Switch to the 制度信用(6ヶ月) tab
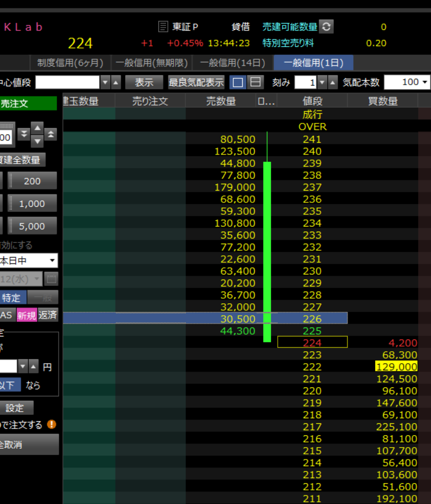Screen dimensions: 431x504 pos(70,63)
